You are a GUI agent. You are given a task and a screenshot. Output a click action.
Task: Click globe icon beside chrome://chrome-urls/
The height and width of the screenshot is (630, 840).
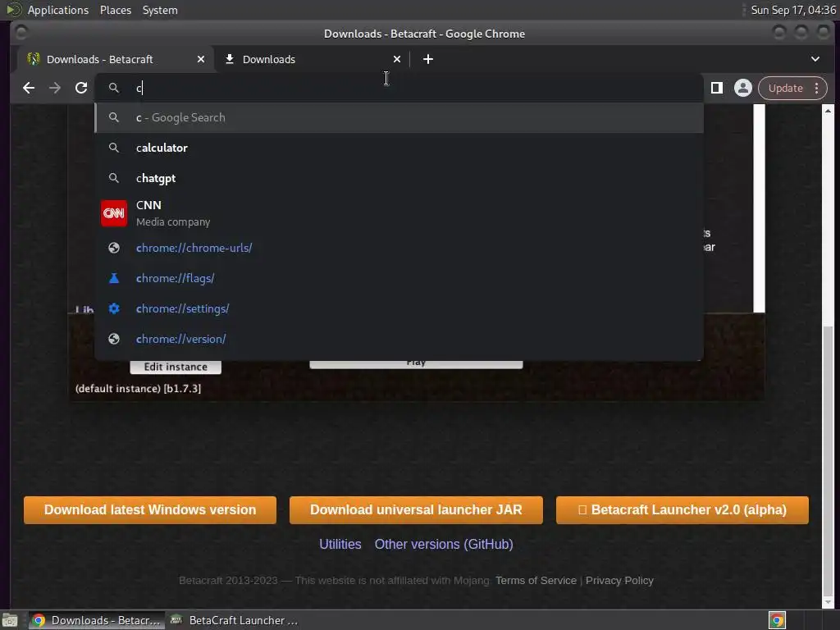(x=113, y=248)
